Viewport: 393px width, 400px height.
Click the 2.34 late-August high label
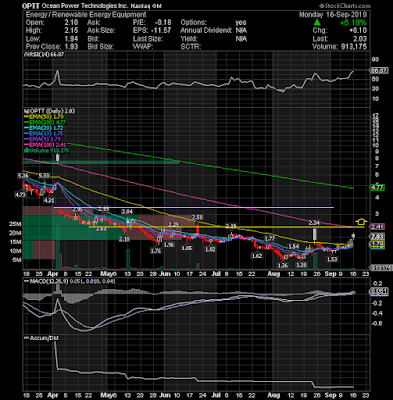click(x=314, y=223)
